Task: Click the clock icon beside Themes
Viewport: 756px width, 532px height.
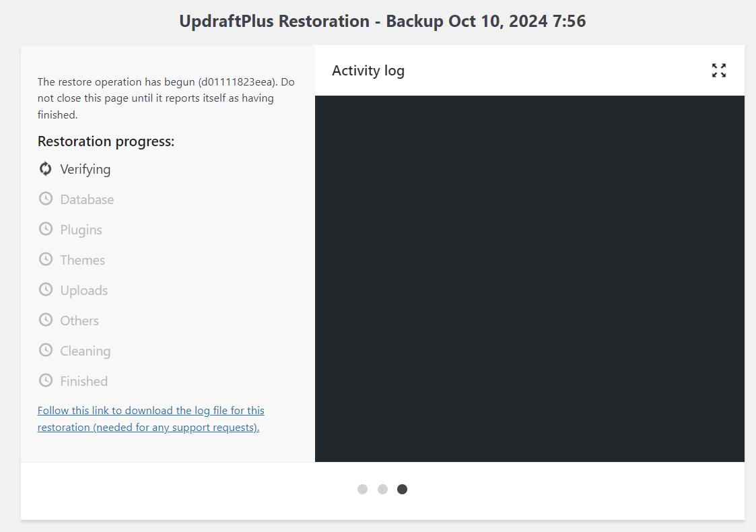Action: tap(45, 259)
